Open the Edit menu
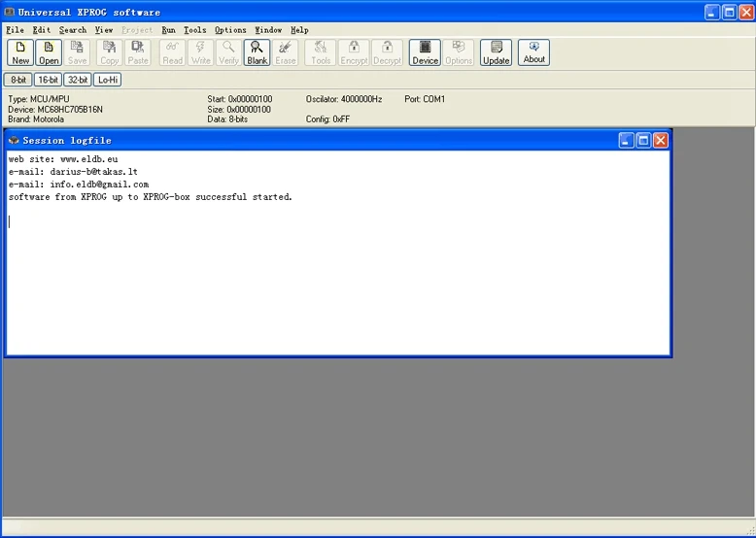The height and width of the screenshot is (538, 756). [42, 30]
